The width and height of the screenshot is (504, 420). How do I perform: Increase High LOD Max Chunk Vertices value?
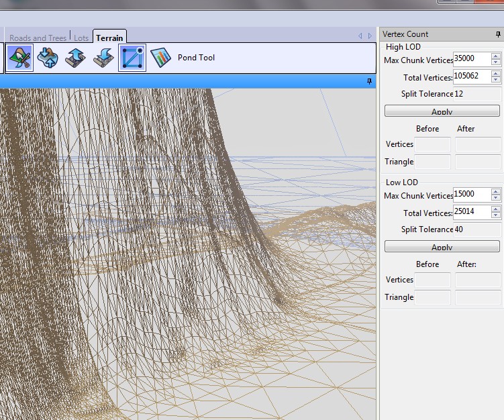(496, 56)
